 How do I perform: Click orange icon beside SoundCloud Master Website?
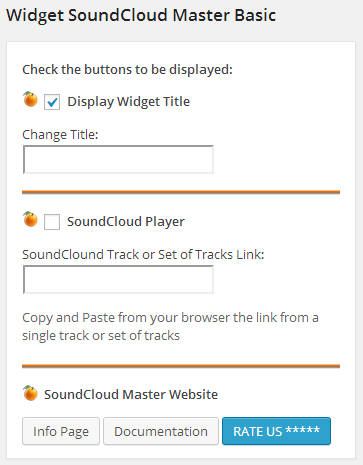tap(30, 393)
